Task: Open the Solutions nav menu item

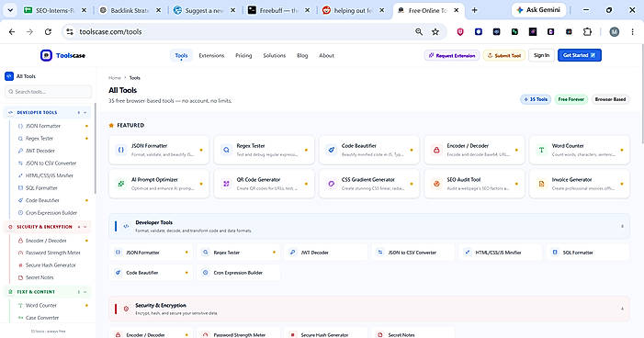Action: tap(275, 55)
